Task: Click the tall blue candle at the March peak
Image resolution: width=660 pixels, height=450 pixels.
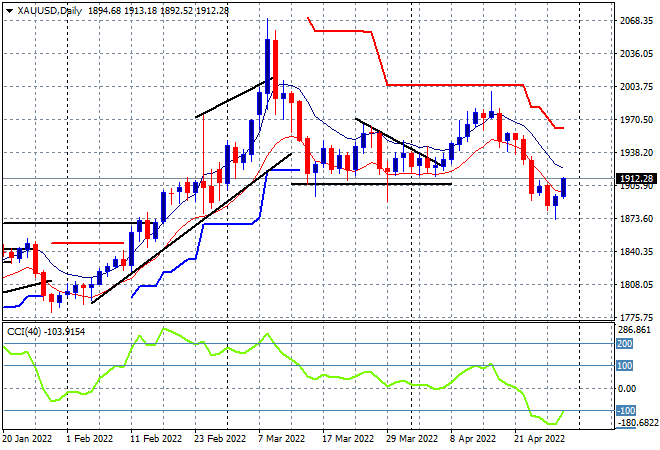Action: (268, 66)
